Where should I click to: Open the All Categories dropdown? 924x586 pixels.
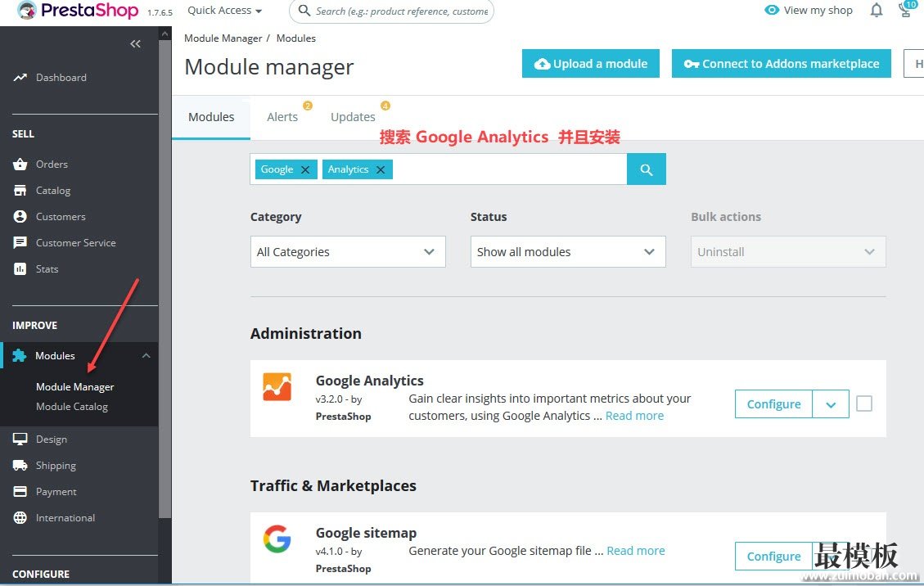pos(348,252)
